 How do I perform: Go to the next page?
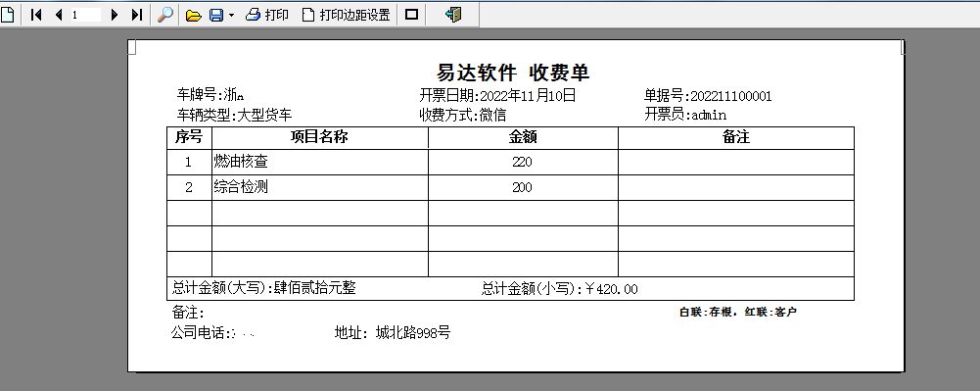[114, 15]
